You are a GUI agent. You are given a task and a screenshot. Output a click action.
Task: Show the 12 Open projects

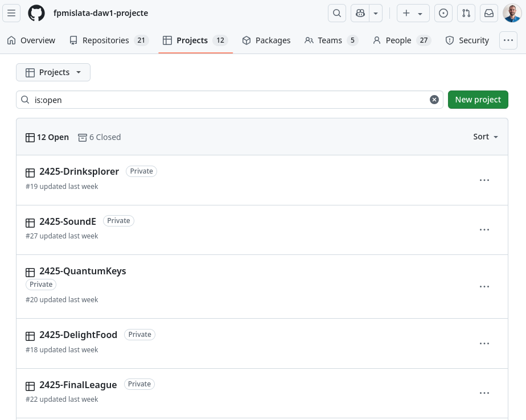47,137
